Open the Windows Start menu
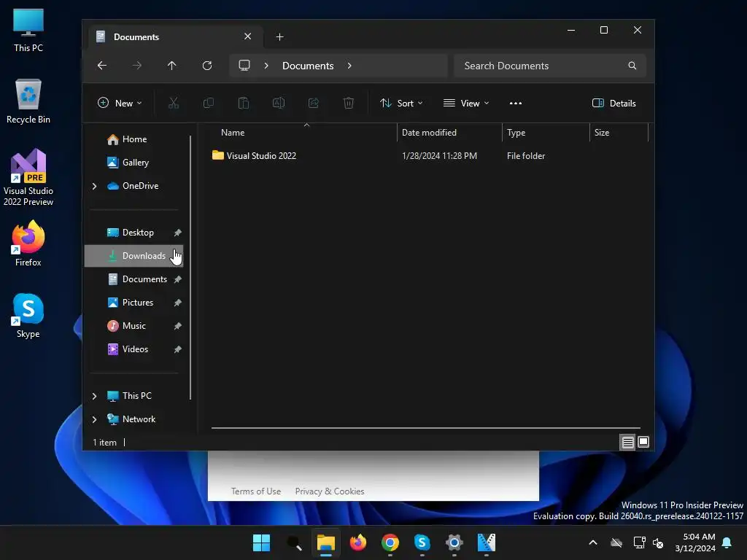The image size is (747, 560). [x=262, y=542]
